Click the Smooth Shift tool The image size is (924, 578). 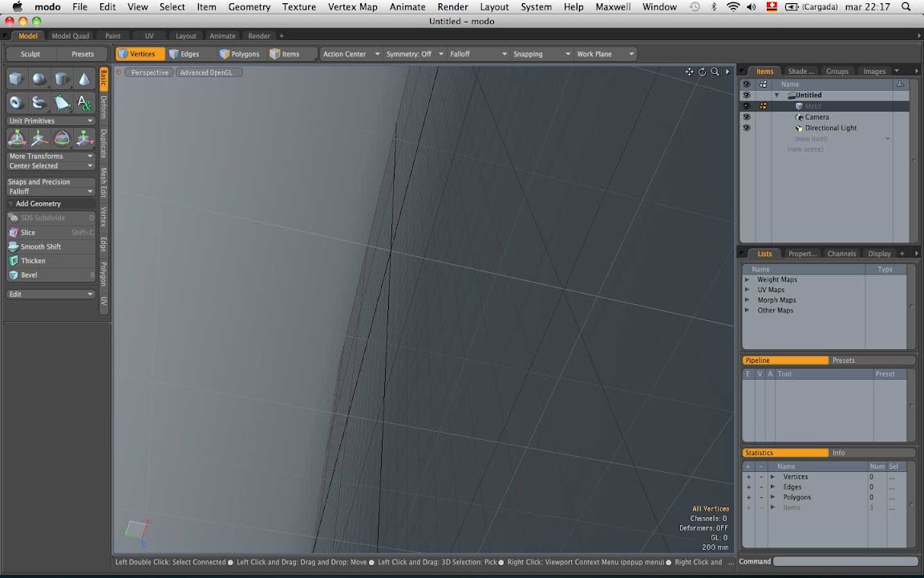point(51,246)
